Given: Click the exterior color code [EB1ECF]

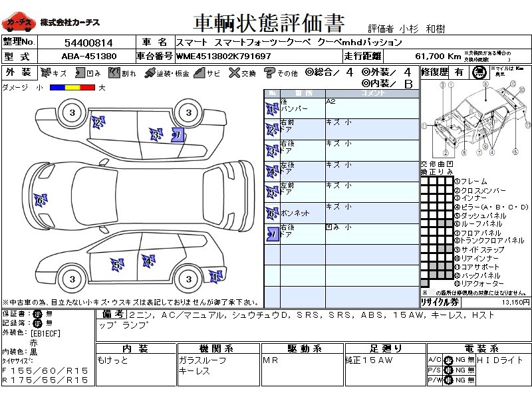Looking at the screenshot, I should coord(45,334).
